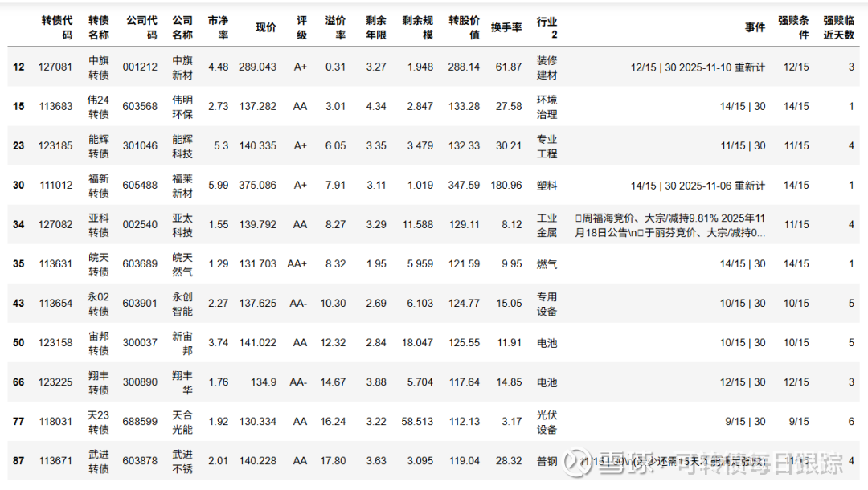868x490 pixels.
Task: Select bond code 127081
Action: point(55,67)
